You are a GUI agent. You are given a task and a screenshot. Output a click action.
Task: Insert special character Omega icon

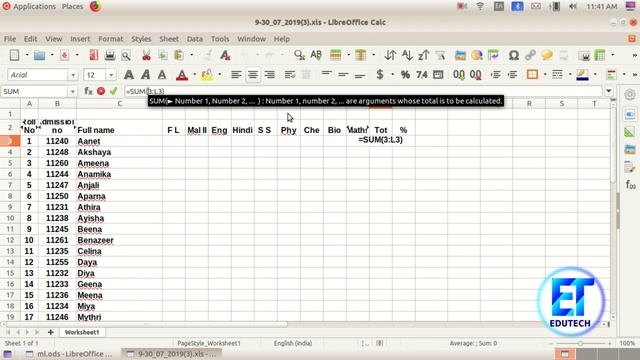(514, 55)
